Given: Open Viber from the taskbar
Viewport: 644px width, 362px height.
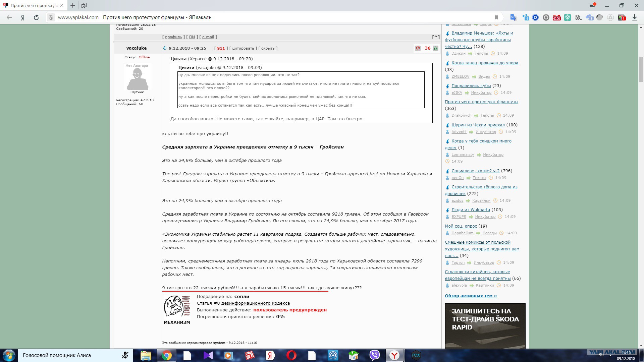Looking at the screenshot, I should pos(374,355).
